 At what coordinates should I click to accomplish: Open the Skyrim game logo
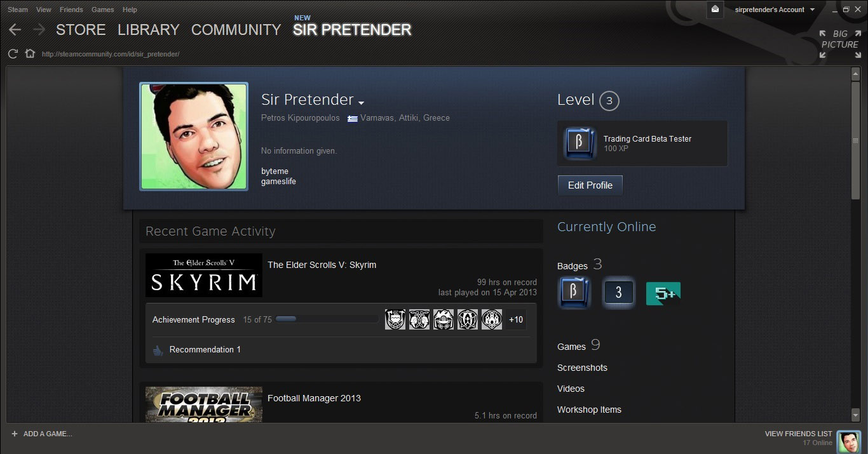tap(204, 276)
